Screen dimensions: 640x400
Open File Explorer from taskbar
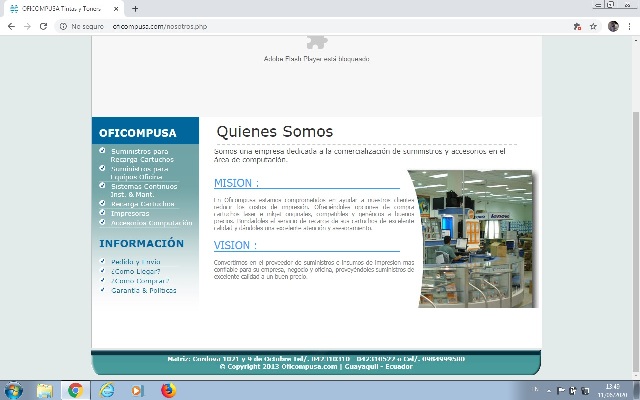point(45,391)
